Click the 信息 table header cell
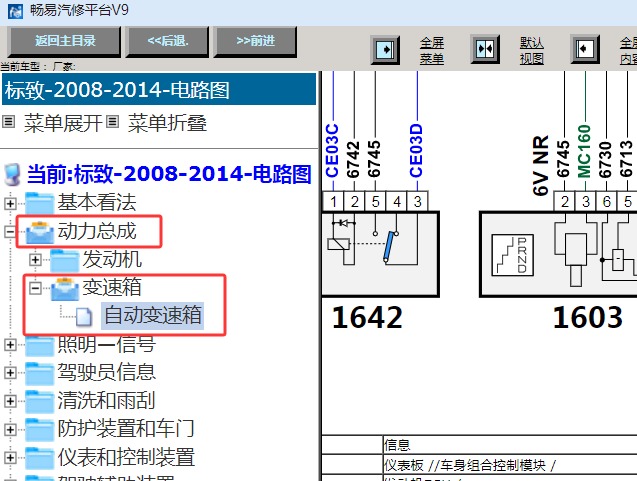This screenshot has height=481, width=637. click(510, 445)
